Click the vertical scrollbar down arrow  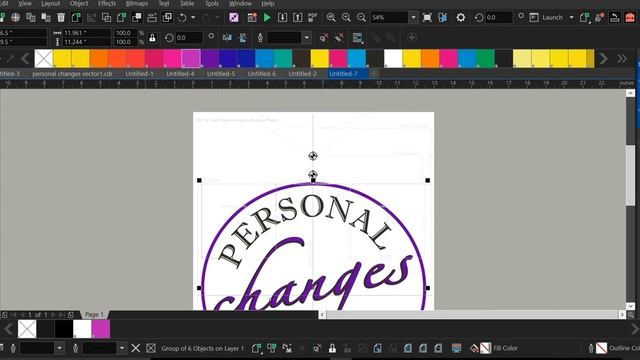pos(630,306)
